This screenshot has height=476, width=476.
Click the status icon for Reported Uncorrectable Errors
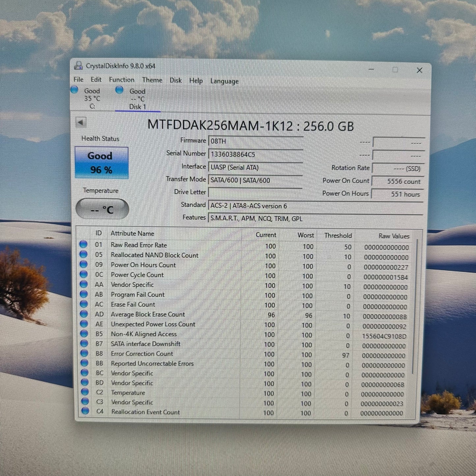click(x=85, y=362)
